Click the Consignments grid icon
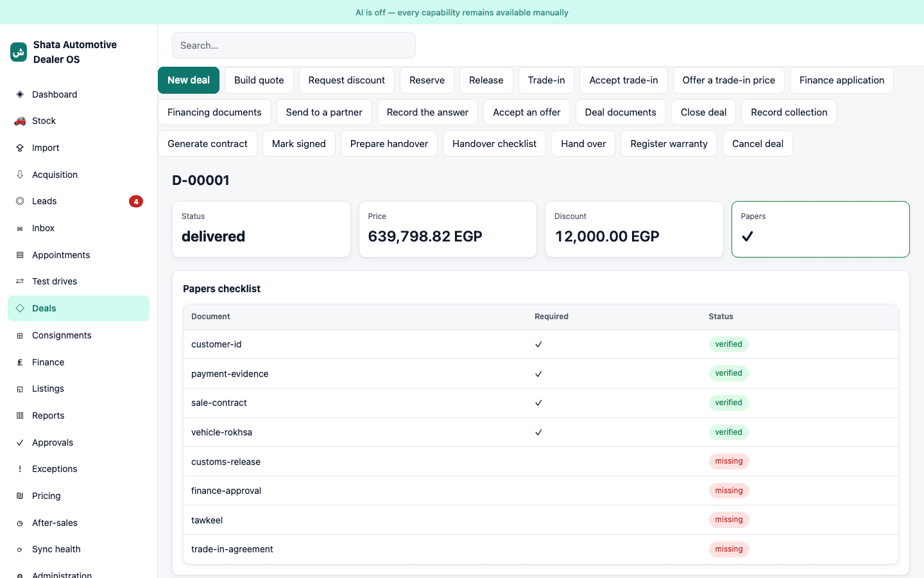 coord(20,335)
